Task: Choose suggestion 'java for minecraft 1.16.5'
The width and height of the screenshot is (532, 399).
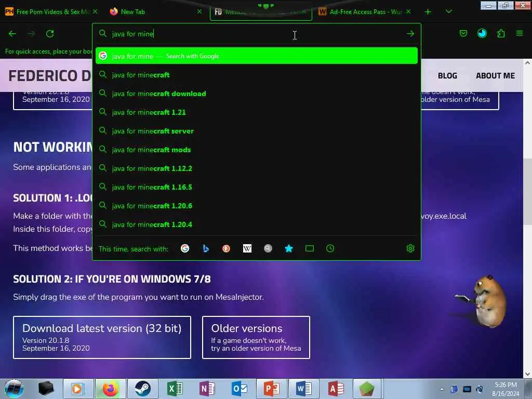Action: tap(257, 187)
